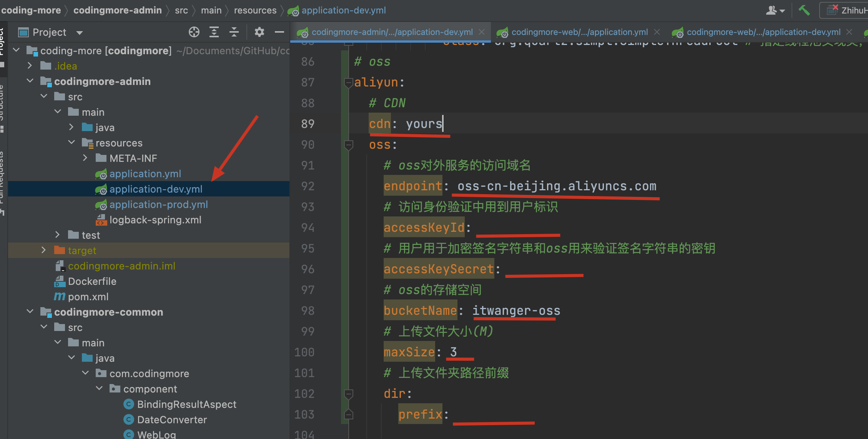
Task: Hide the Project tool window with minus icon
Action: 279,32
